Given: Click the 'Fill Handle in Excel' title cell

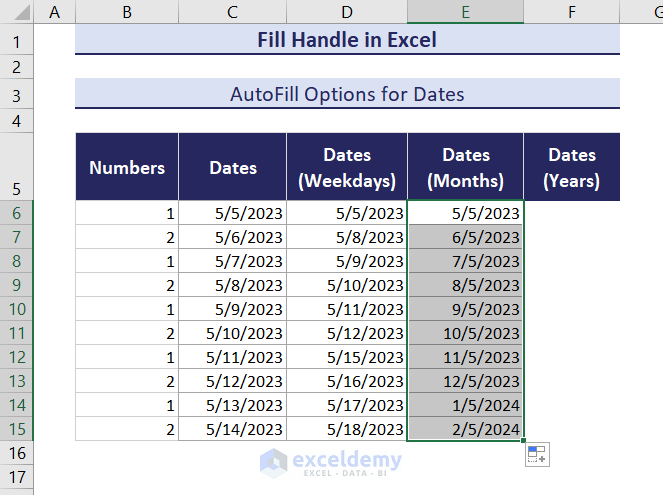Looking at the screenshot, I should (347, 41).
